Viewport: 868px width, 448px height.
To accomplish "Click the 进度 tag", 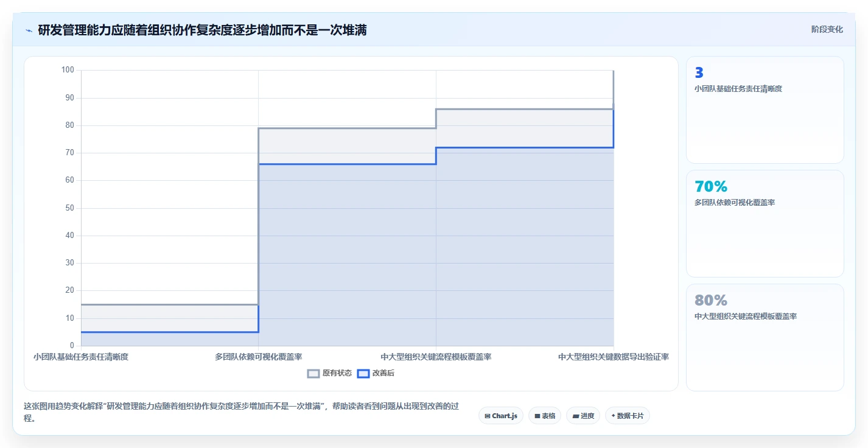I will coord(583,416).
